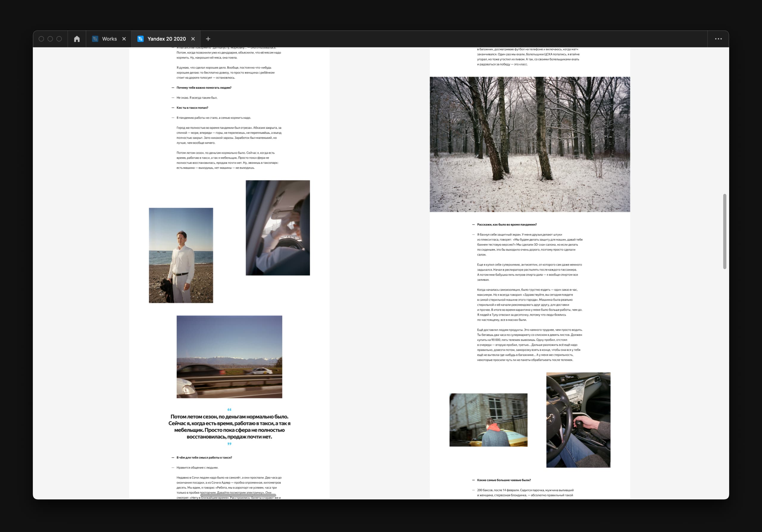762x532 pixels.
Task: Click the horizontal scrollbar at bottom
Action: pyautogui.click(x=238, y=495)
